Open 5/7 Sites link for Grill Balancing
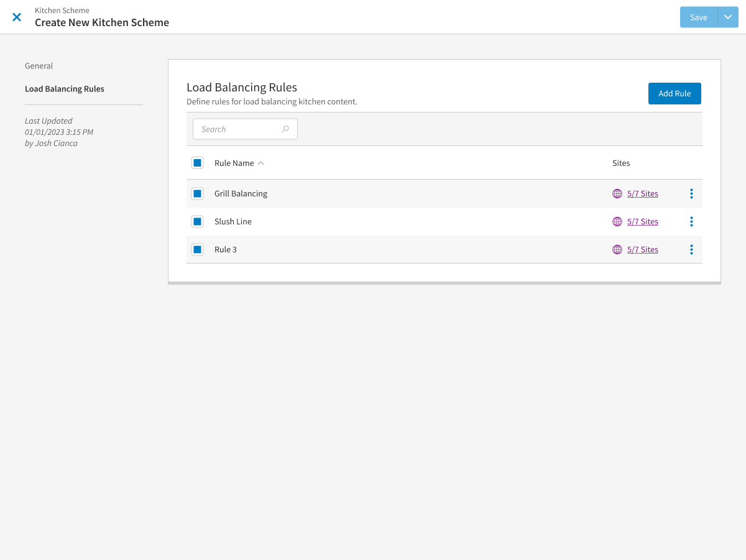Image resolution: width=746 pixels, height=560 pixels. tap(642, 194)
